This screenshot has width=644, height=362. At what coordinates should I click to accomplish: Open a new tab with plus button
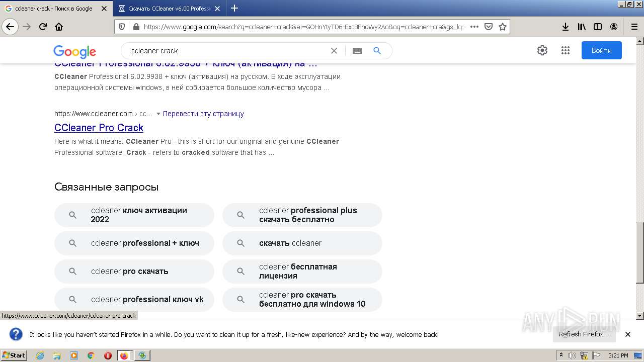coord(234,8)
